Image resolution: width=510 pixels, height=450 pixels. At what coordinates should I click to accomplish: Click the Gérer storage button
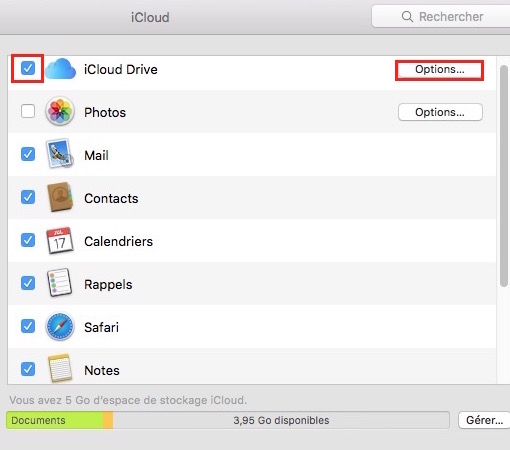pyautogui.click(x=484, y=420)
